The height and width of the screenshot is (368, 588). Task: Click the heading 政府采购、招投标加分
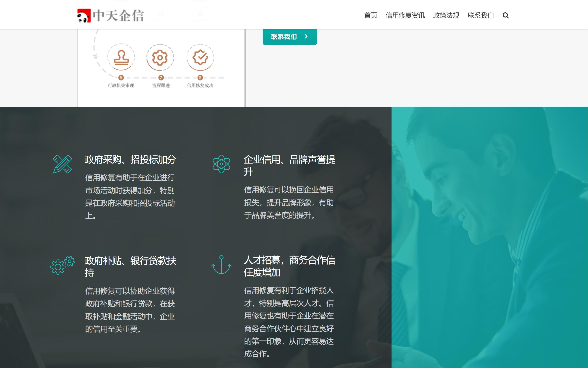point(131,160)
